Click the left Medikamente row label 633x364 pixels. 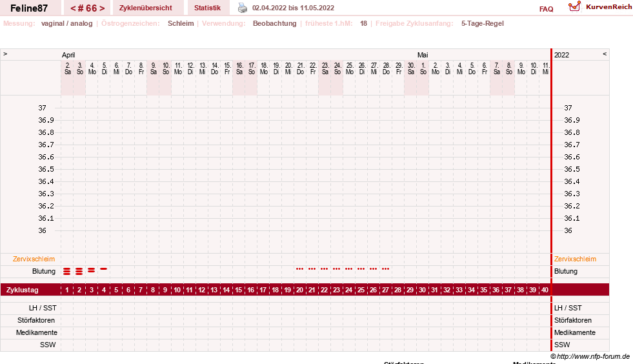[37, 332]
